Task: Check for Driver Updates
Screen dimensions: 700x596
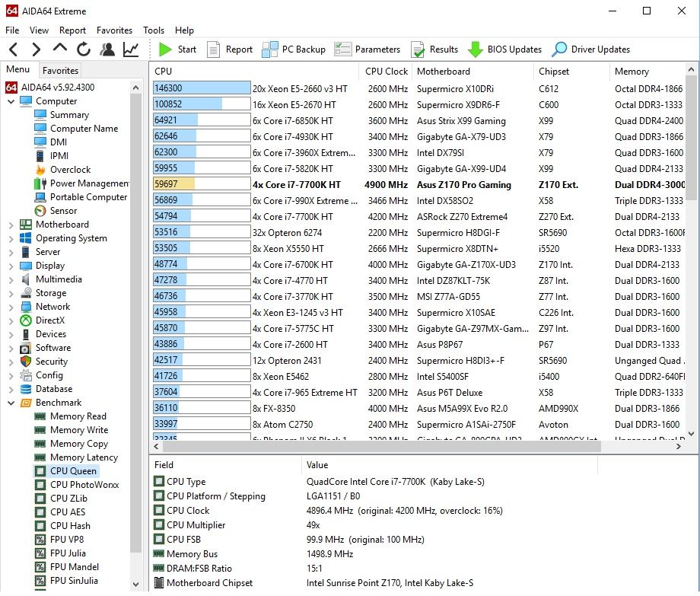Action: tap(590, 49)
